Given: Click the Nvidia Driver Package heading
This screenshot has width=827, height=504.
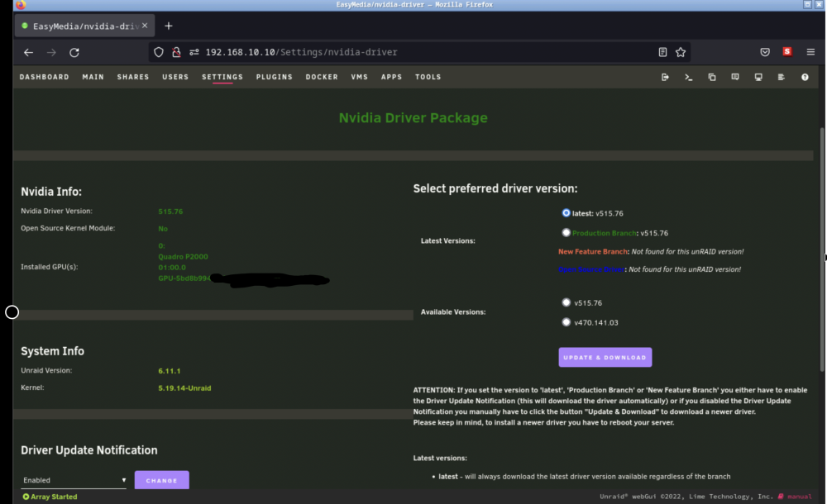Looking at the screenshot, I should 413,117.
